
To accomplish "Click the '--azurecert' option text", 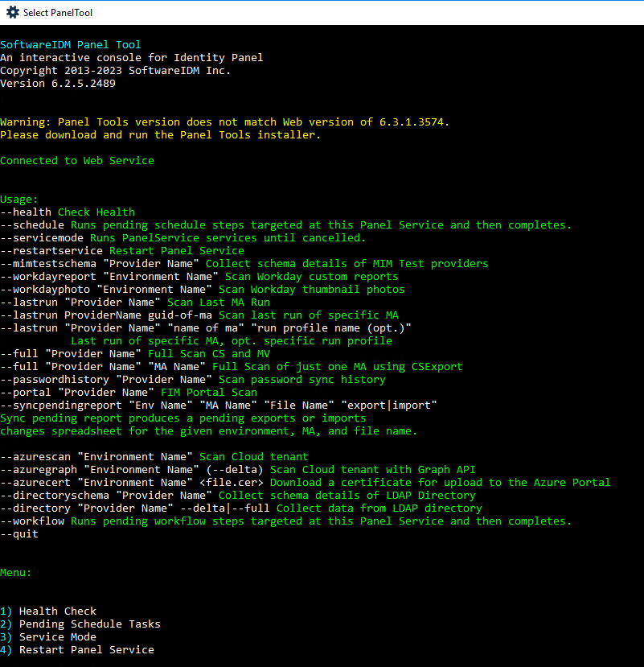I will pos(35,483).
